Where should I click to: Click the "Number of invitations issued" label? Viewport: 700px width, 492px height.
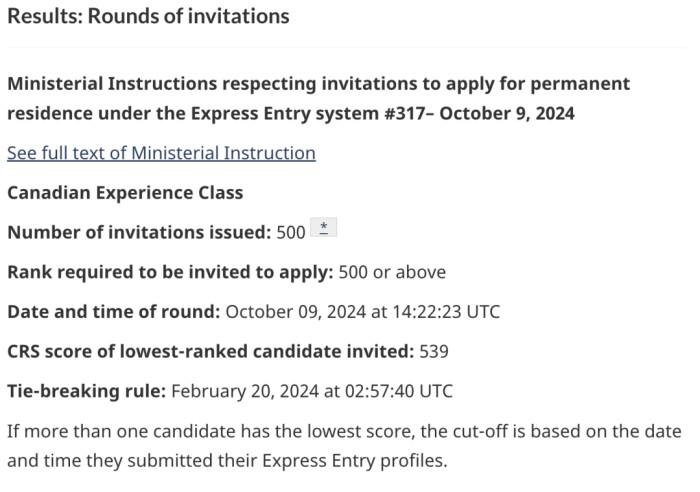coord(138,232)
